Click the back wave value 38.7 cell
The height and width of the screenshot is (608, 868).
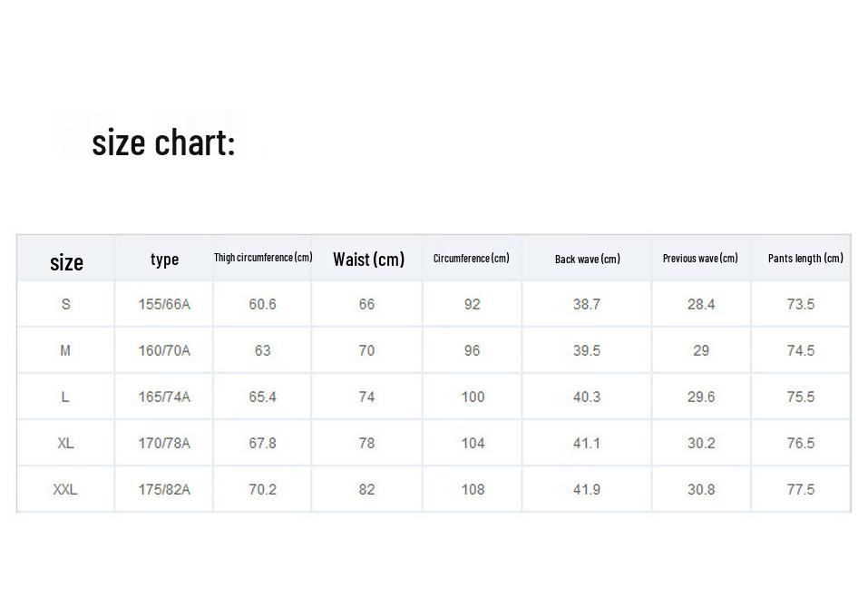(x=587, y=304)
